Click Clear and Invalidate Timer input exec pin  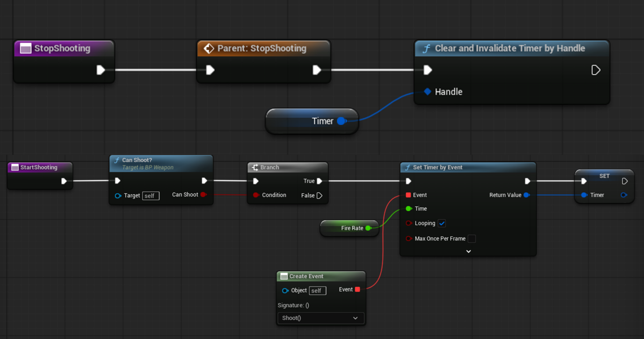coord(428,70)
